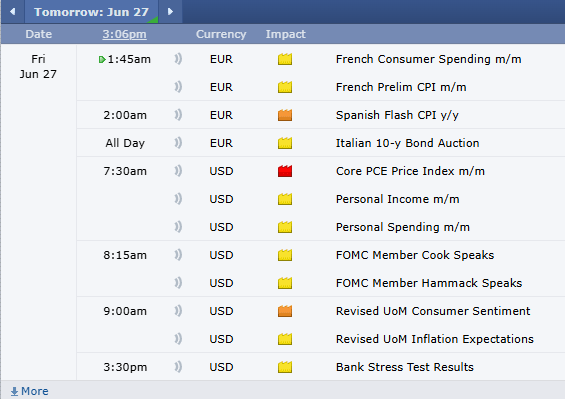Toggle alert for French Consumer Spending m/m

pos(178,59)
